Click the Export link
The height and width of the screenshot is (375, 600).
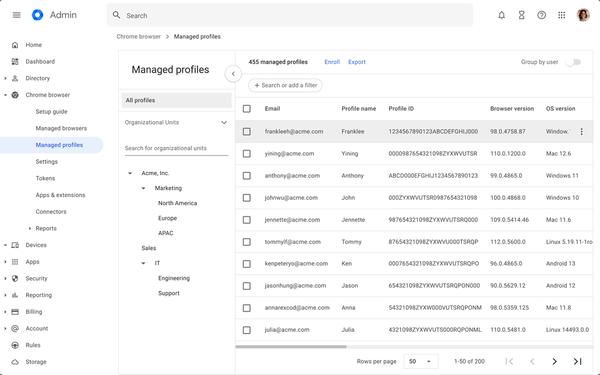click(x=357, y=62)
